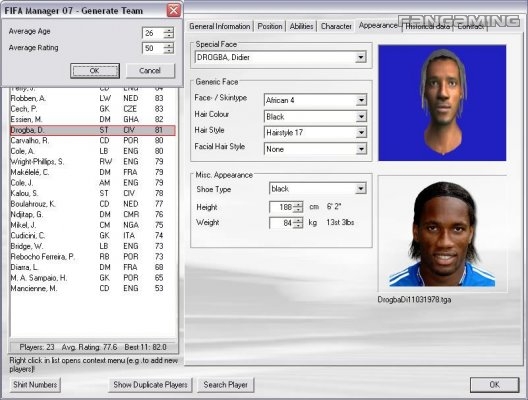Select Kalou, S. in player list

coord(93,193)
